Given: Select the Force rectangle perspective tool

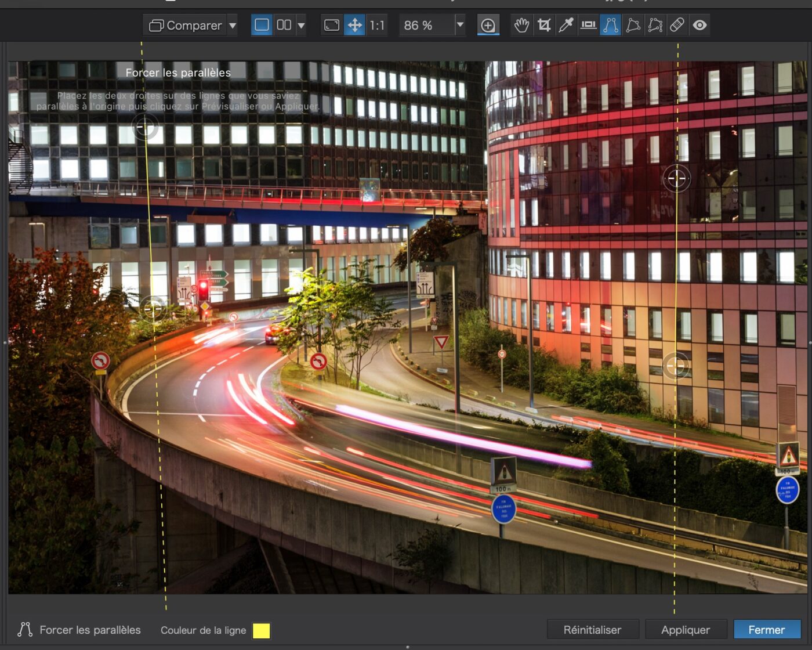Looking at the screenshot, I should pyautogui.click(x=633, y=26).
